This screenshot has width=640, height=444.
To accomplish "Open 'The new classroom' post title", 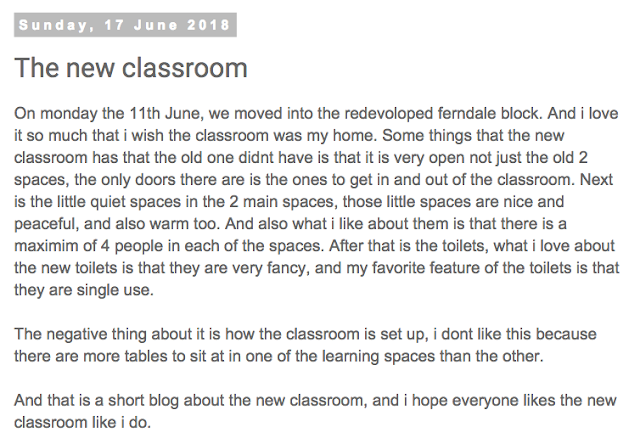I will coord(131,68).
